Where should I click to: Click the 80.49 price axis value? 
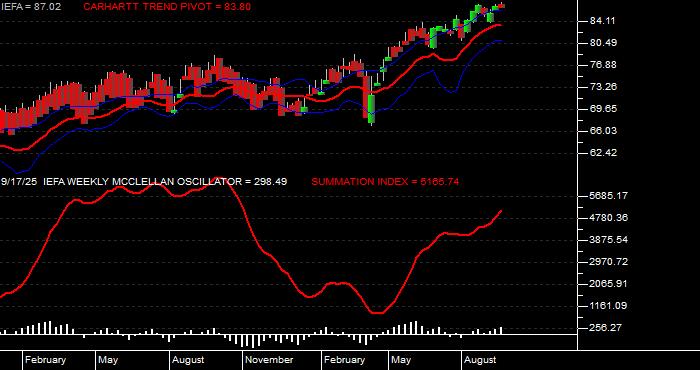[x=603, y=43]
